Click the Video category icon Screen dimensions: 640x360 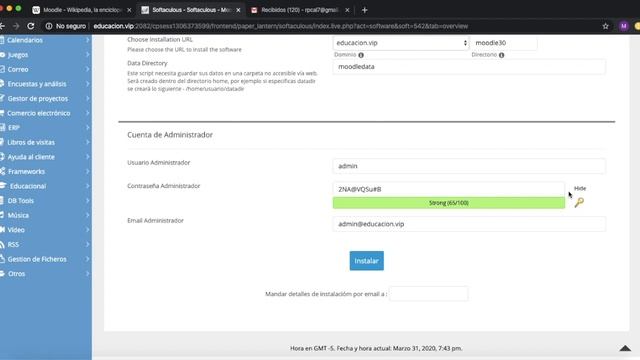[x=2, y=230]
